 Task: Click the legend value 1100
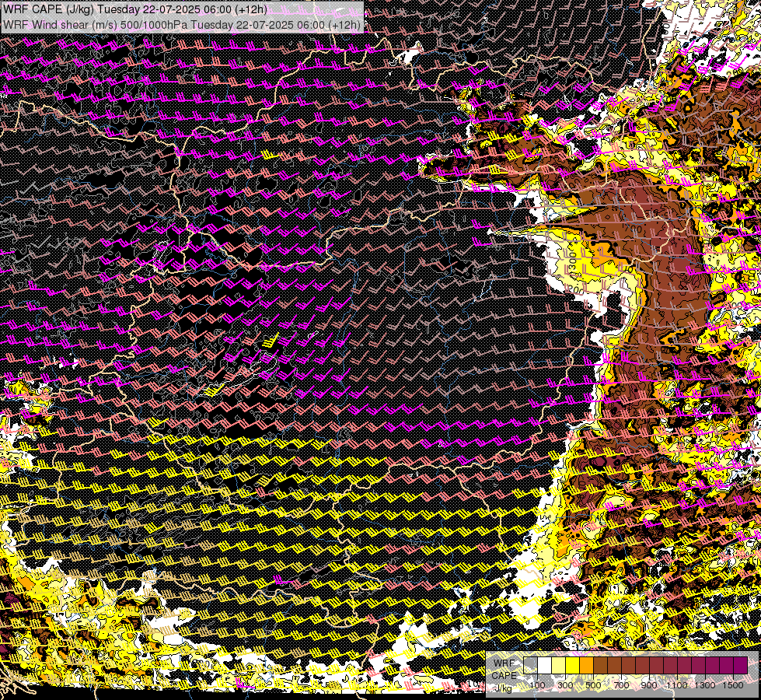pos(677,685)
